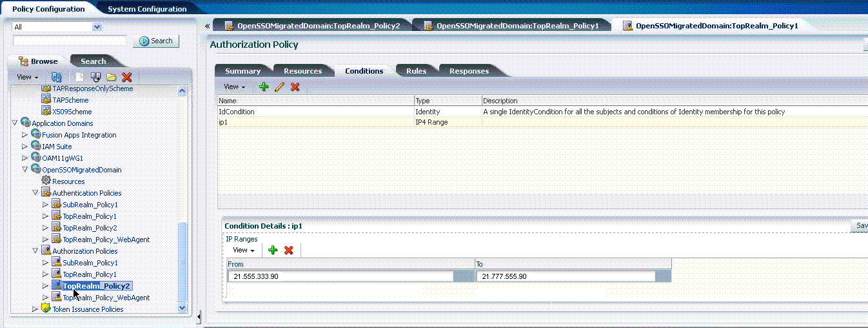Open the View menu in Browse toolbar
This screenshot has height=328, width=868.
[28, 77]
